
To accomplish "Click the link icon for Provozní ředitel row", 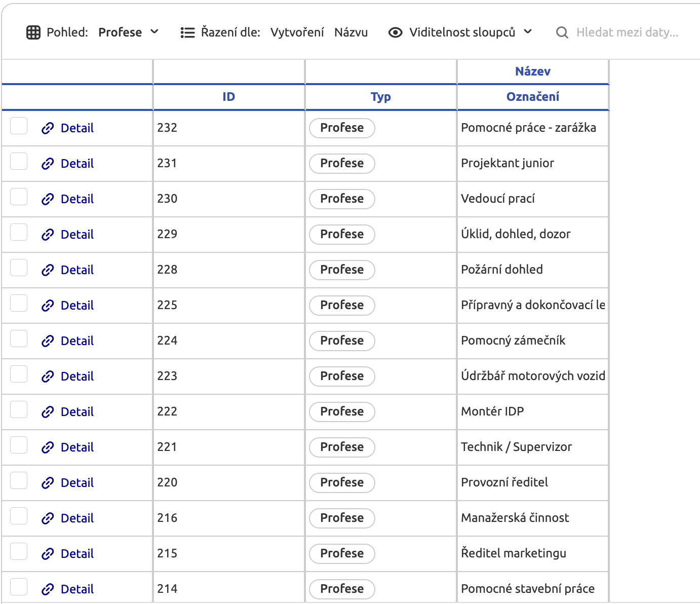I will click(x=48, y=483).
